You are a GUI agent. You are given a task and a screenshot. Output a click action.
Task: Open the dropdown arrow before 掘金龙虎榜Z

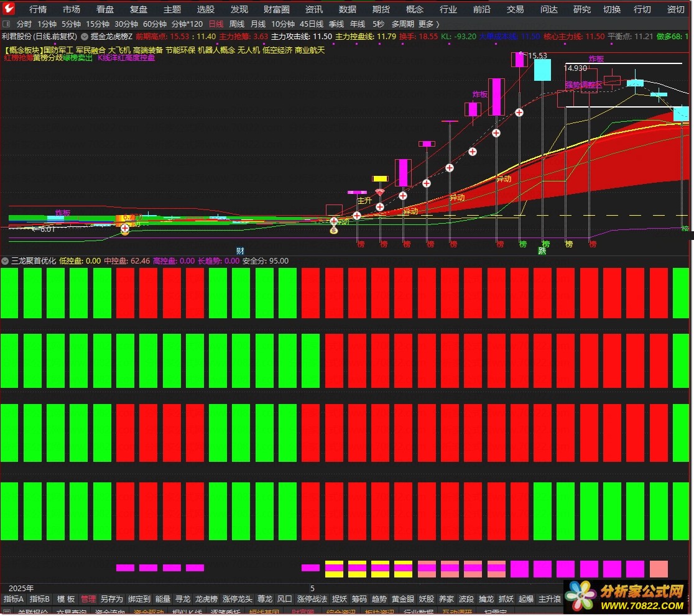click(x=85, y=37)
